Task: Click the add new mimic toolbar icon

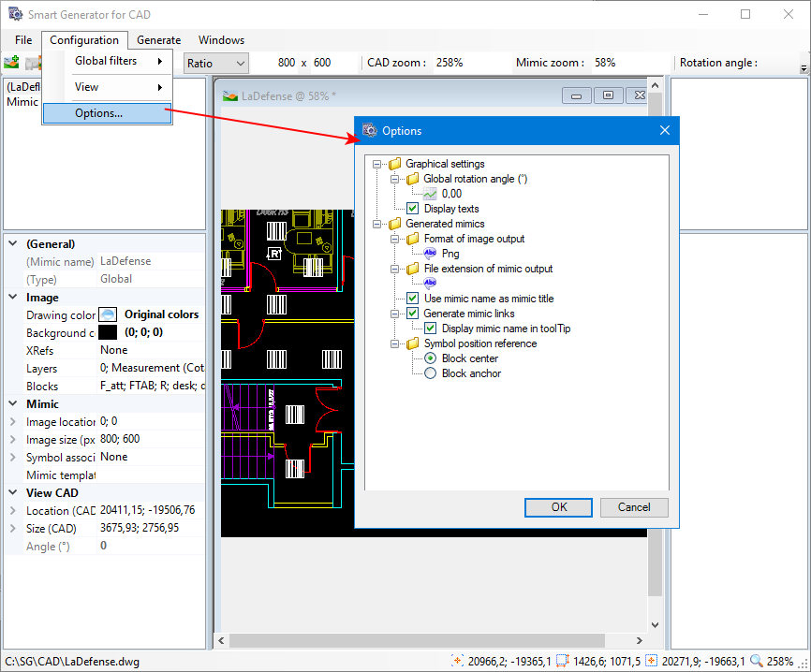Action: tap(11, 64)
